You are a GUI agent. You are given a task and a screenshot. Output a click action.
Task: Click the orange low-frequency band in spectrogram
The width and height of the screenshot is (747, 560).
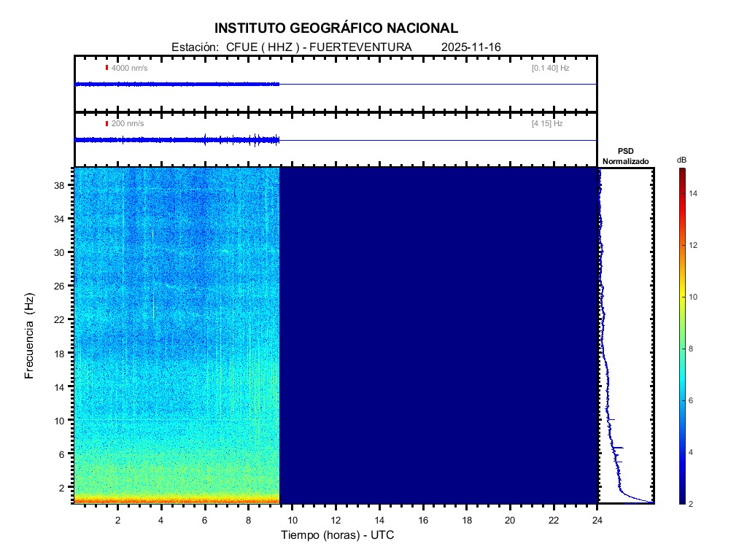tap(177, 500)
